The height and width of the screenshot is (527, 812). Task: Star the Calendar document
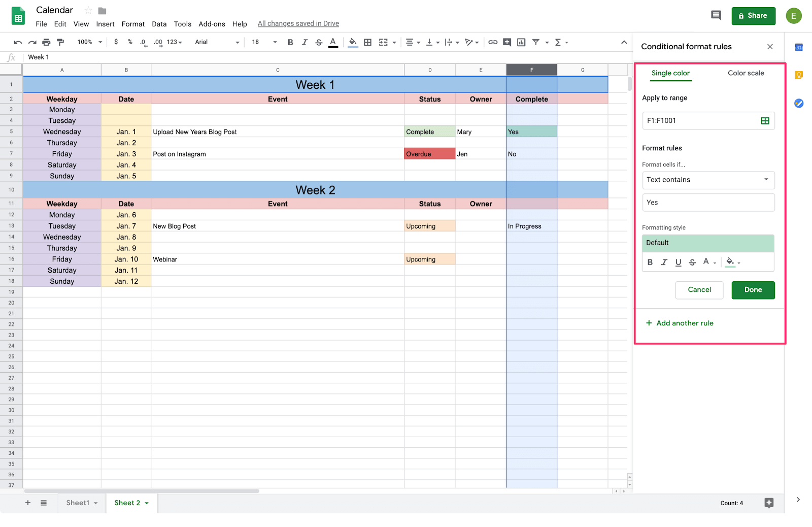click(88, 11)
